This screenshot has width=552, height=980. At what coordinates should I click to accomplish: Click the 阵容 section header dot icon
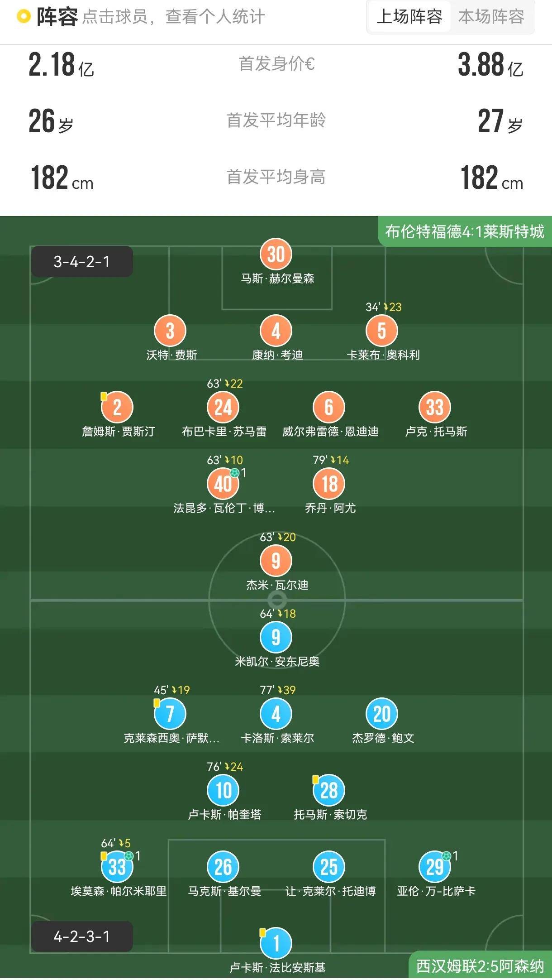(x=20, y=16)
